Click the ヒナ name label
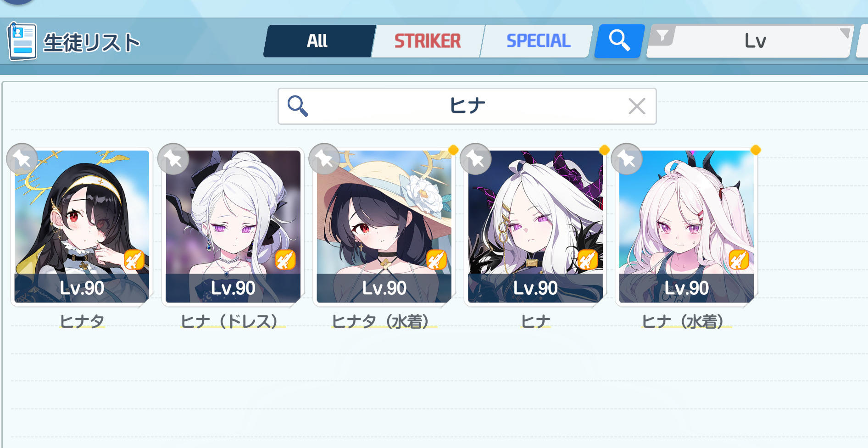Screen dimensions: 868x448 [x=535, y=321]
